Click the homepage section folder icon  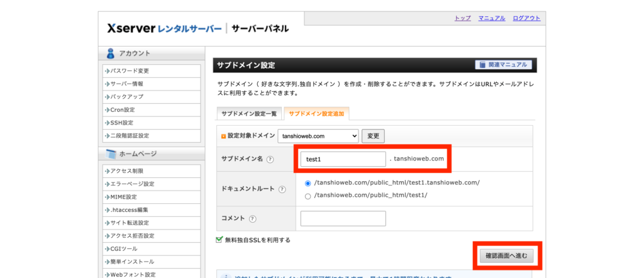click(111, 154)
